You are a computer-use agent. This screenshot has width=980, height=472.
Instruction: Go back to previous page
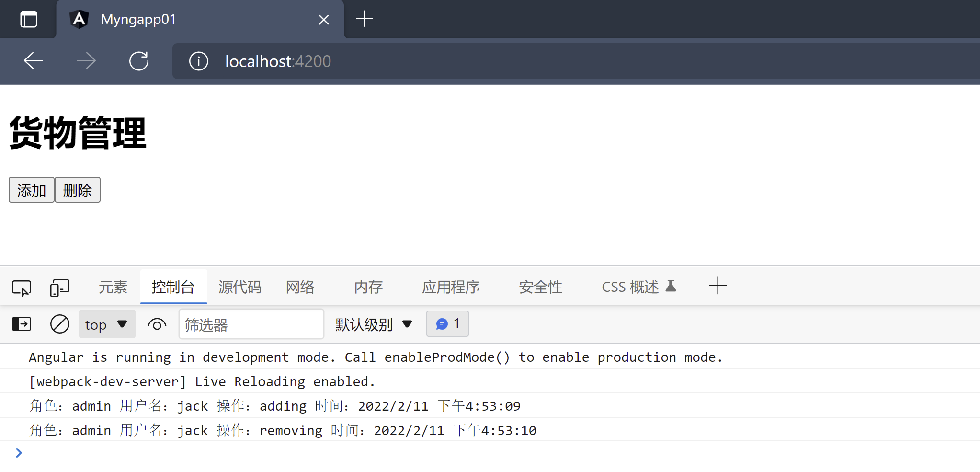34,61
